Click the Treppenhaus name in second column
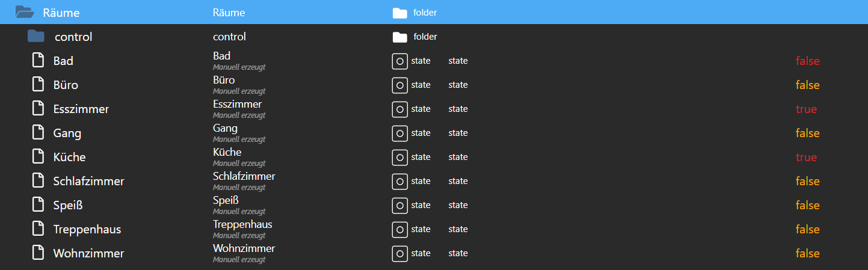This screenshot has height=270, width=868. tap(242, 224)
